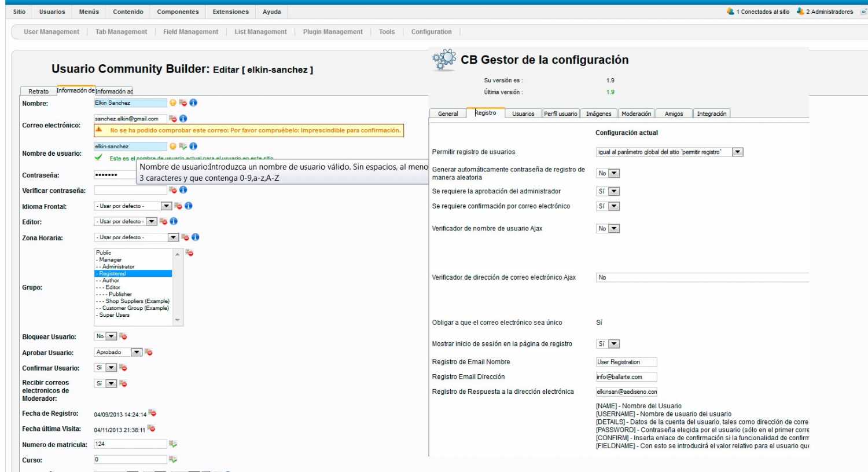The height and width of the screenshot is (472, 868).
Task: Go to Plugin Management
Action: (x=333, y=32)
